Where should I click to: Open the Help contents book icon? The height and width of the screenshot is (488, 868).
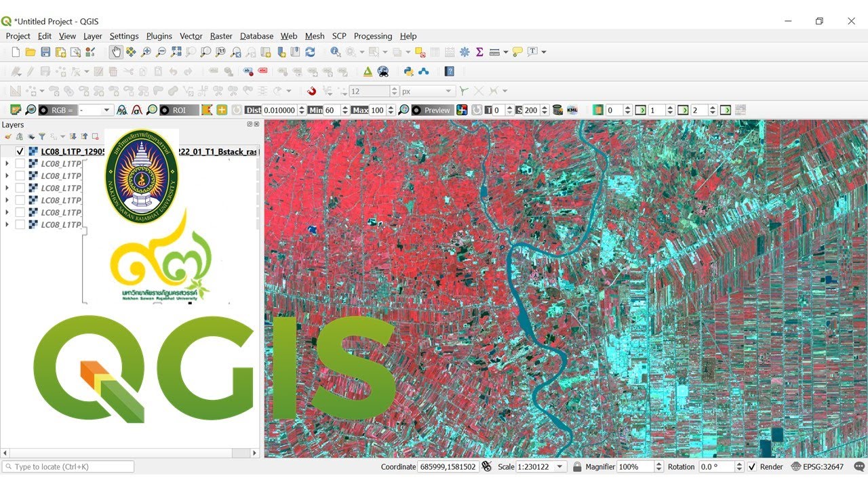449,71
